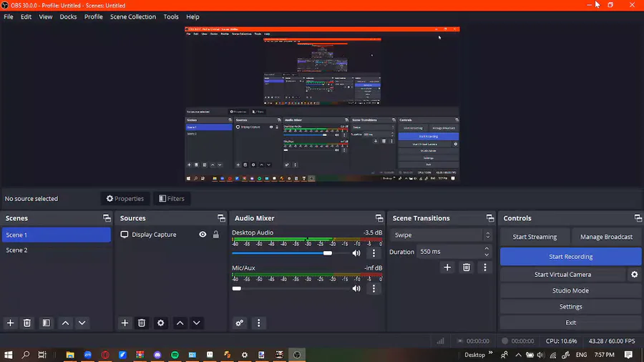
Task: Toggle Studio Mode
Action: [570, 290]
